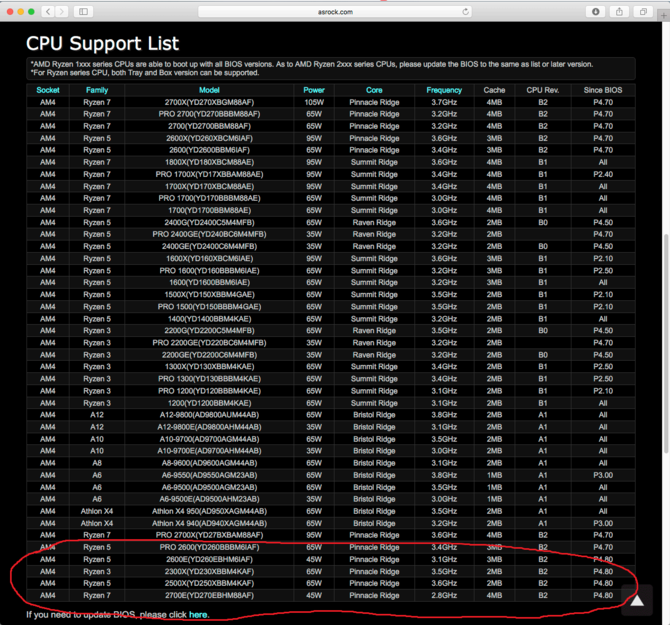Select model 2600E(YD260EBHM6IAF) cell
This screenshot has width=670, height=625.
click(x=209, y=559)
